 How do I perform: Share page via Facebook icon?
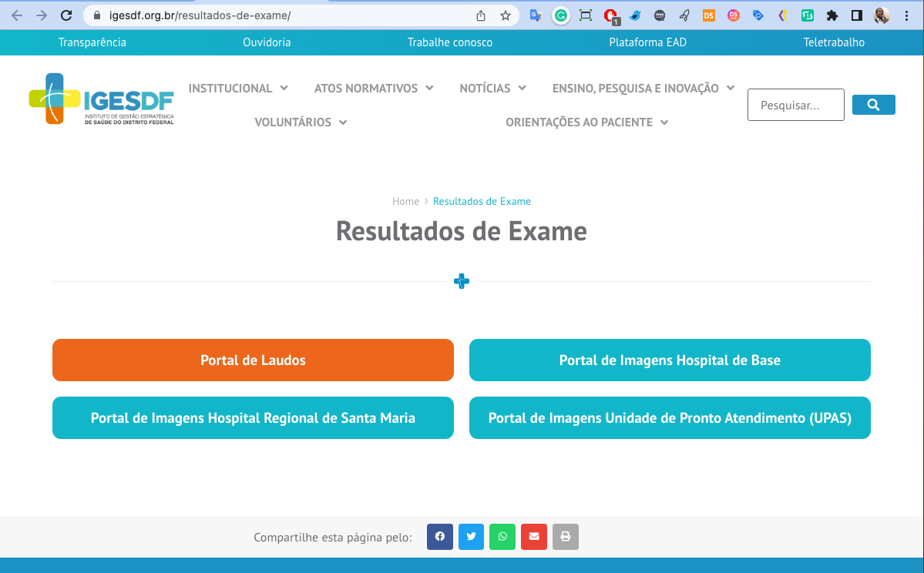pyautogui.click(x=439, y=537)
